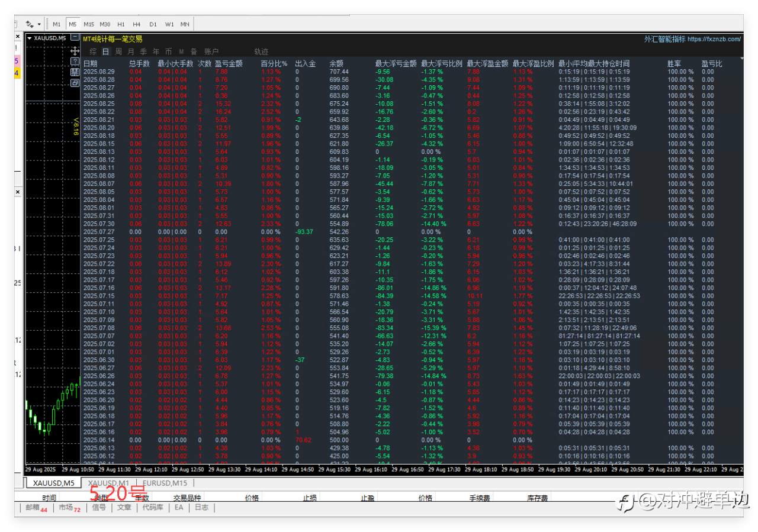The image size is (758, 532).
Task: Open the 市场 market terminal tab
Action: pyautogui.click(x=69, y=508)
